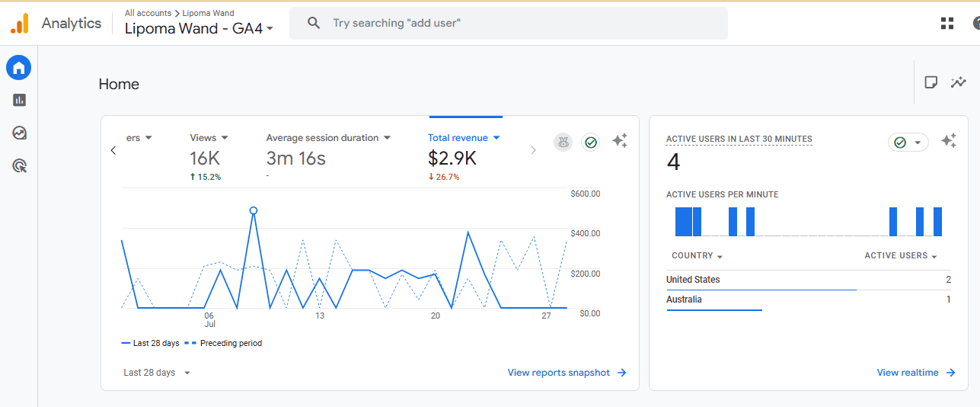Screen dimensions: 980x407
Task: Click the Google apps grid icon
Action: click(947, 23)
